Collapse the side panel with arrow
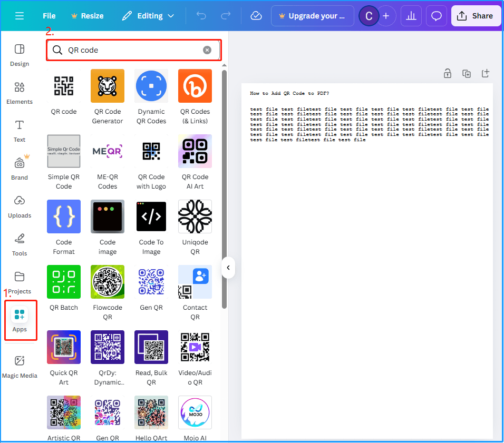Viewport: 504px width, 443px height. (x=228, y=268)
